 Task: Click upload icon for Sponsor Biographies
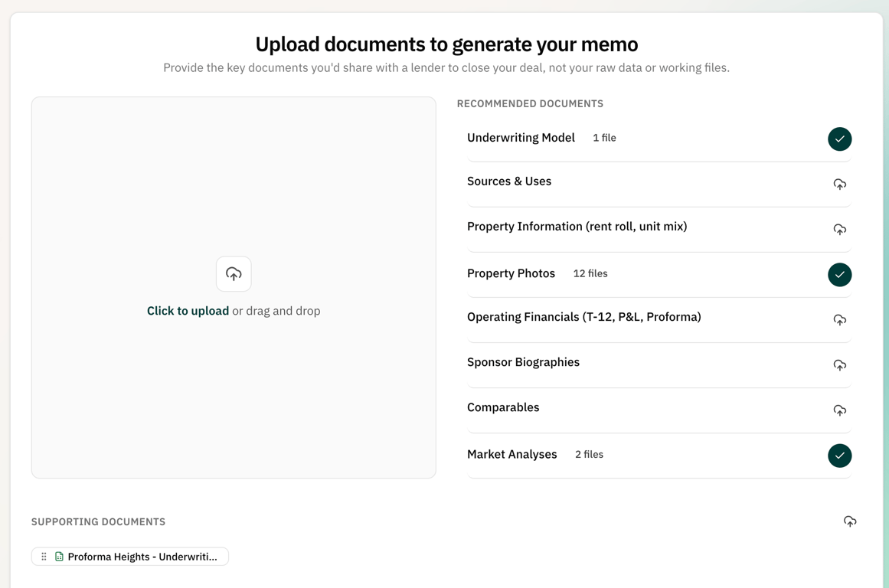(839, 365)
